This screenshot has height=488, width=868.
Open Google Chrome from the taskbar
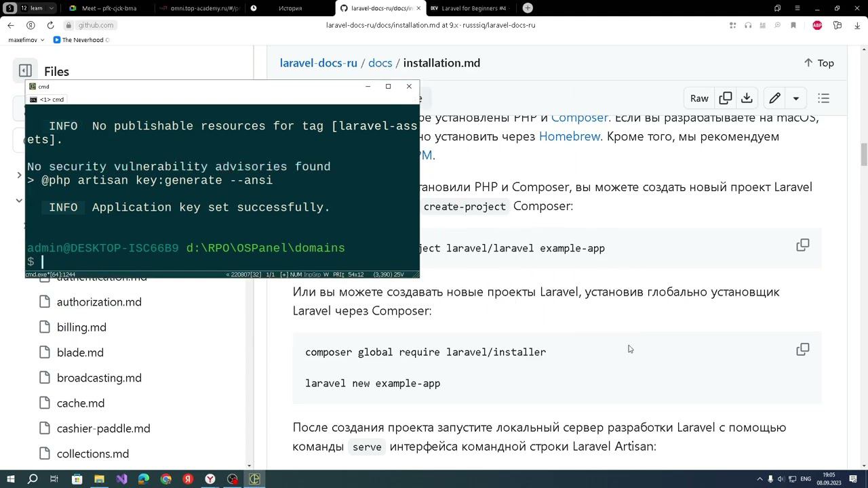pyautogui.click(x=166, y=479)
